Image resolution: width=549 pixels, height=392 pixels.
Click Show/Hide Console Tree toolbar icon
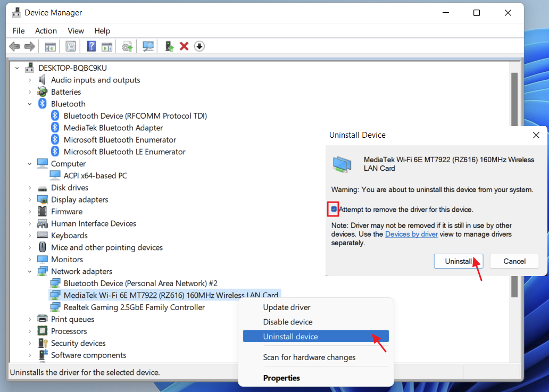[50, 46]
